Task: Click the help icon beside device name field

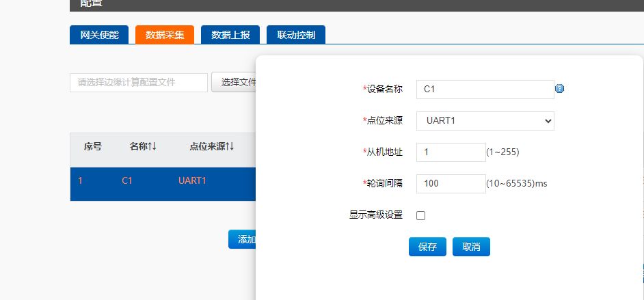Action: pos(559,89)
